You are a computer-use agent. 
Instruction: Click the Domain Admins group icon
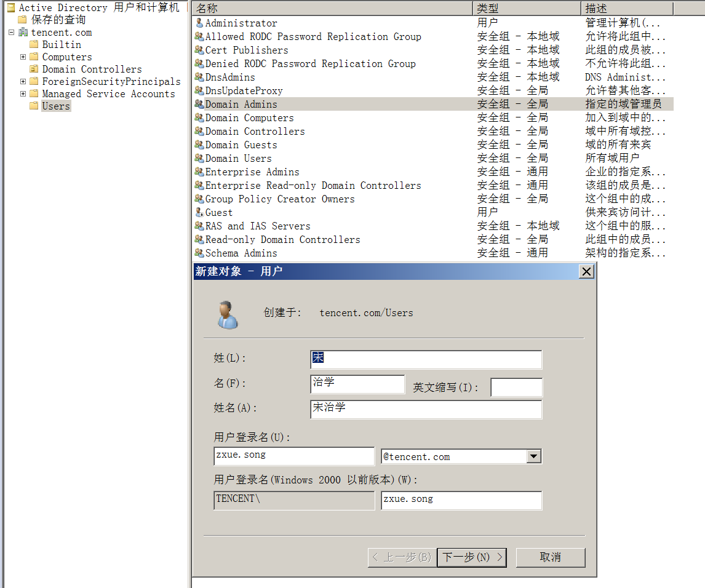coord(200,104)
